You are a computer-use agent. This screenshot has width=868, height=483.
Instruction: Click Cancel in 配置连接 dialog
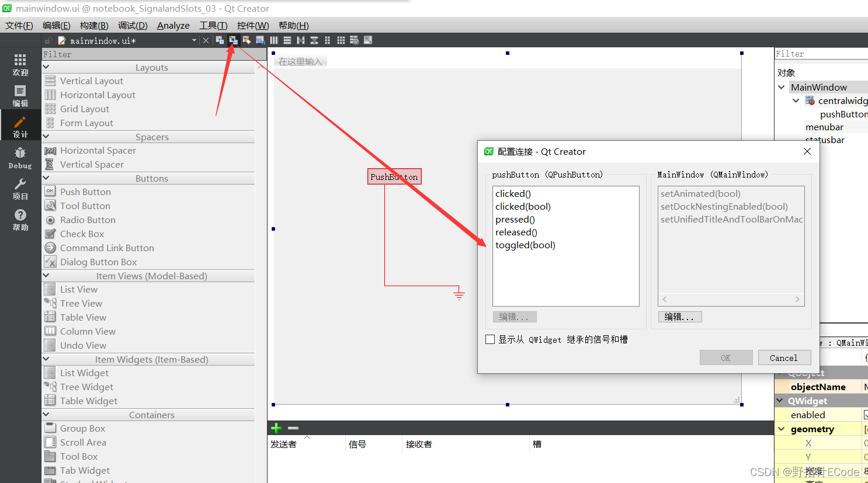[784, 358]
